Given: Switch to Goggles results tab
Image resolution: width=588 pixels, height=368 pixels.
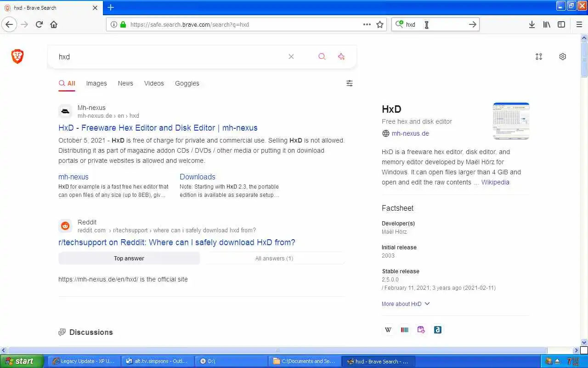Looking at the screenshot, I should [x=187, y=83].
